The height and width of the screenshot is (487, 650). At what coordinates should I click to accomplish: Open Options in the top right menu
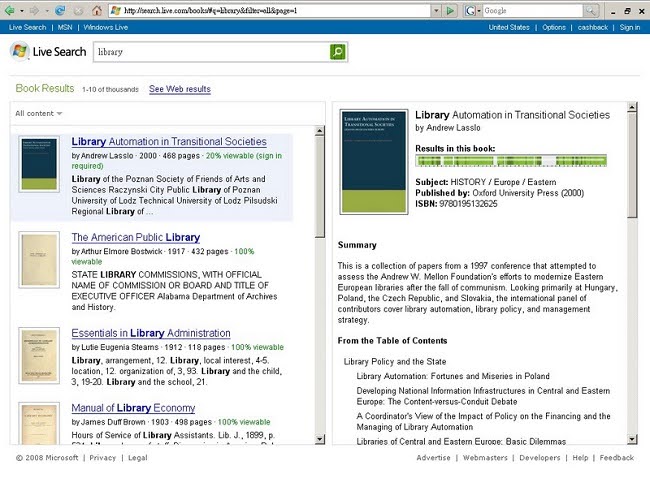(x=554, y=27)
